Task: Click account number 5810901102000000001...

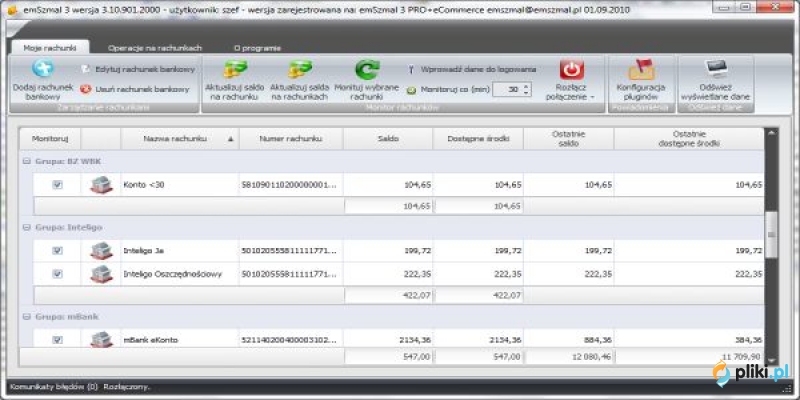Action: point(288,185)
